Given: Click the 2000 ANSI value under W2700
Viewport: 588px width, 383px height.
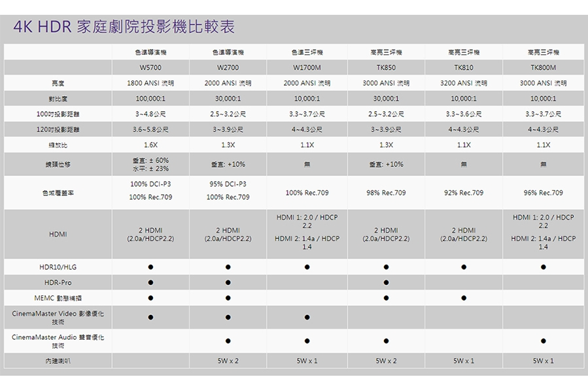Looking at the screenshot, I should (x=228, y=83).
